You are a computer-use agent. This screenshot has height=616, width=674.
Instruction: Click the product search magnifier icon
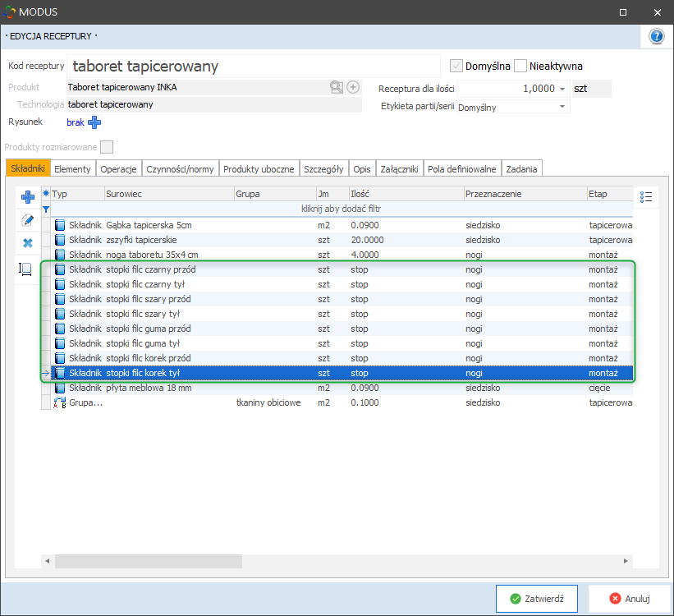point(337,87)
